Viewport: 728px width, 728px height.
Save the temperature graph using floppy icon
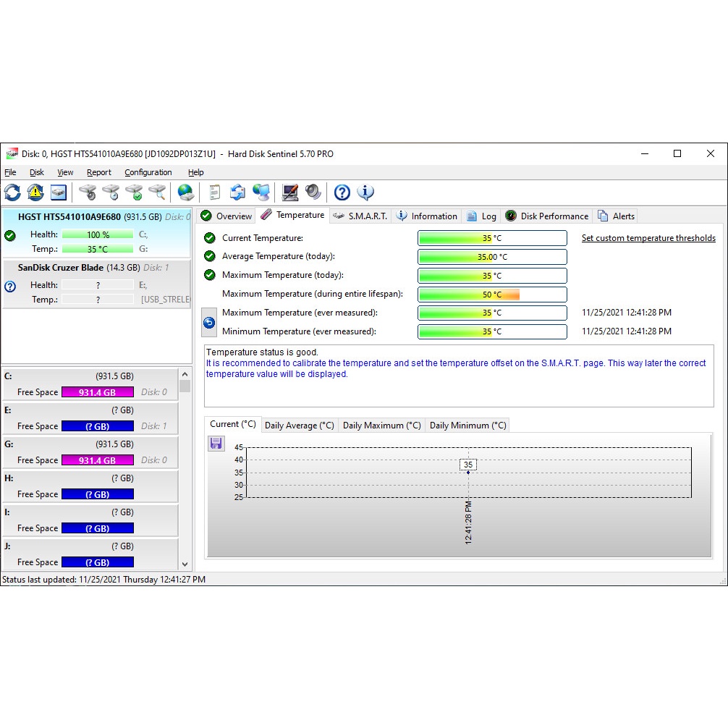click(x=216, y=444)
